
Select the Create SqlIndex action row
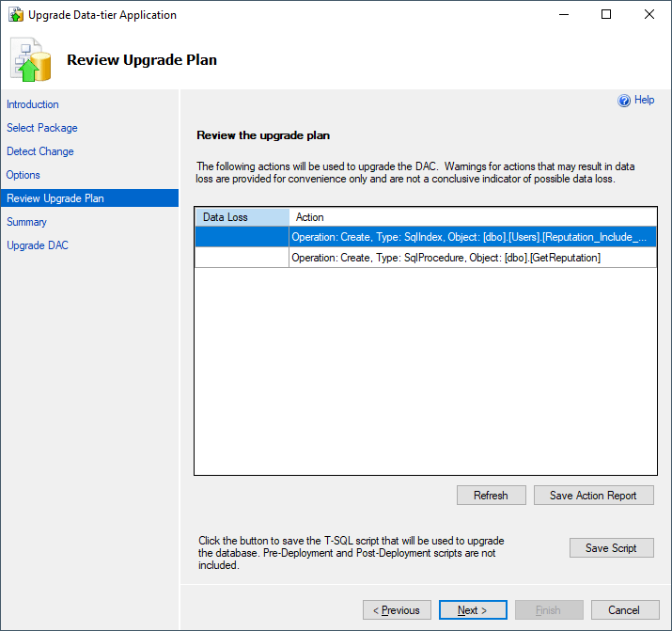click(x=470, y=238)
